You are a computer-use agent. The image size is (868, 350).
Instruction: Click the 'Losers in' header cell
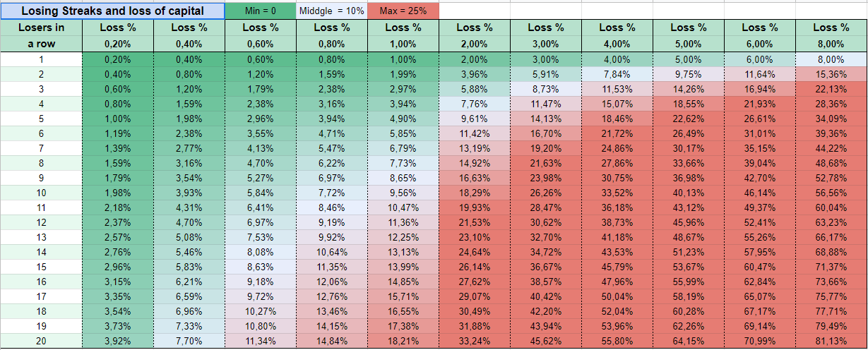41,28
